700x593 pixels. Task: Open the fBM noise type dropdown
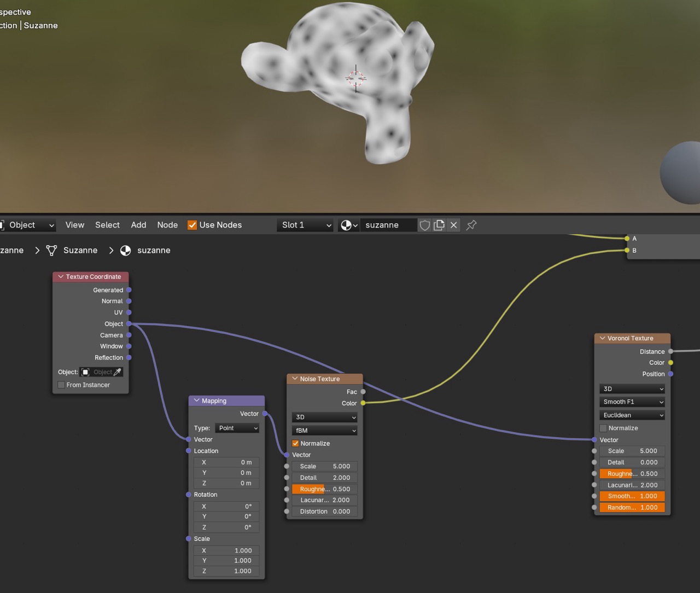click(325, 431)
